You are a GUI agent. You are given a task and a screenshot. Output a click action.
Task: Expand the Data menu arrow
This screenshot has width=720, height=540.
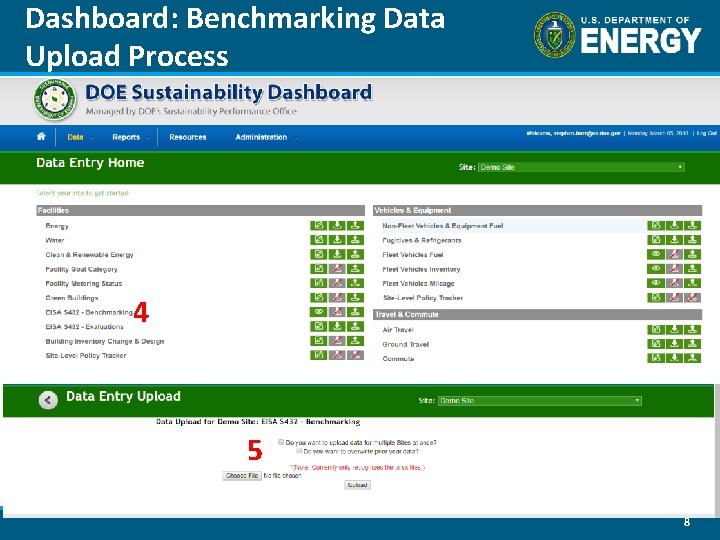(x=92, y=138)
